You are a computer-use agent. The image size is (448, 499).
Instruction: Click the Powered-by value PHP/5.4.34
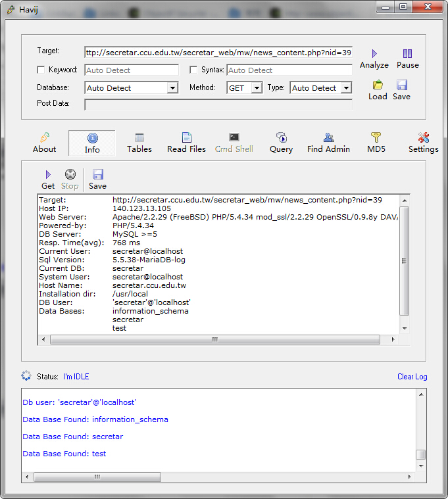point(133,226)
